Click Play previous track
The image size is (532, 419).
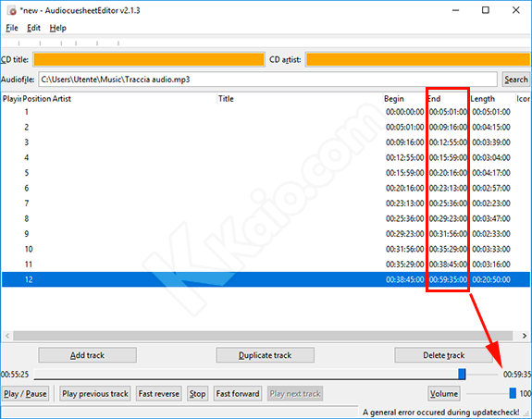(x=95, y=393)
